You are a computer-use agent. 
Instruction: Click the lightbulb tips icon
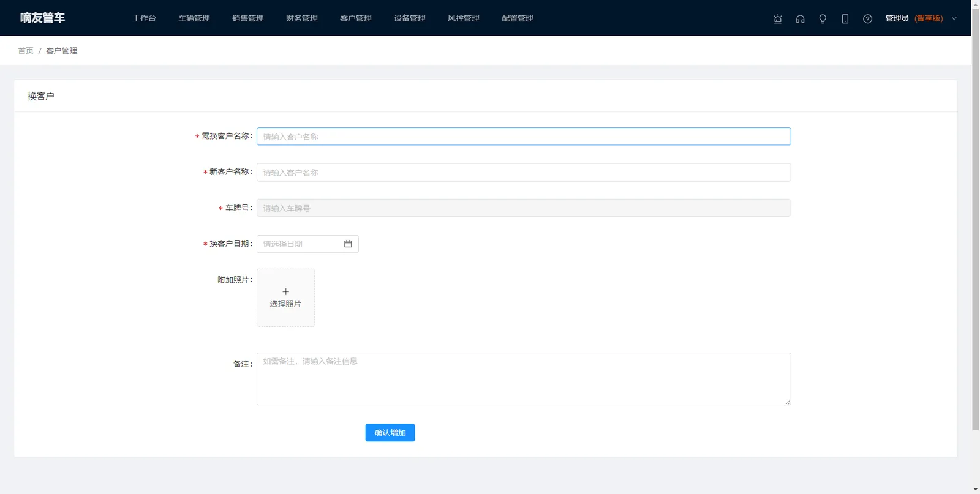pos(823,18)
